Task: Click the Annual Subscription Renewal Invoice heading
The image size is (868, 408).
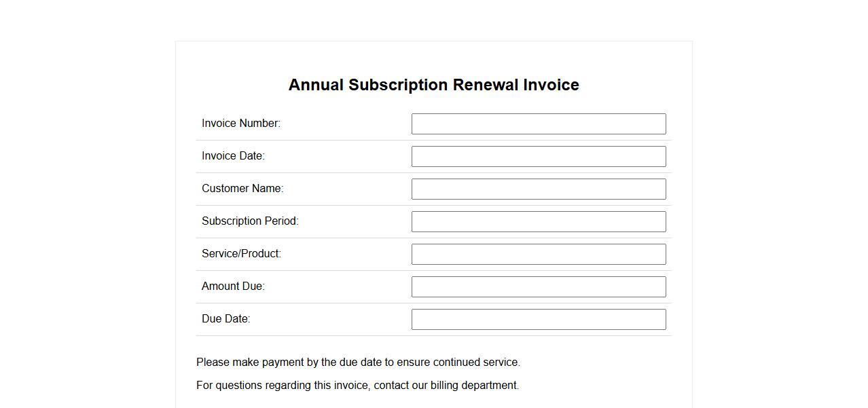Action: click(x=433, y=85)
